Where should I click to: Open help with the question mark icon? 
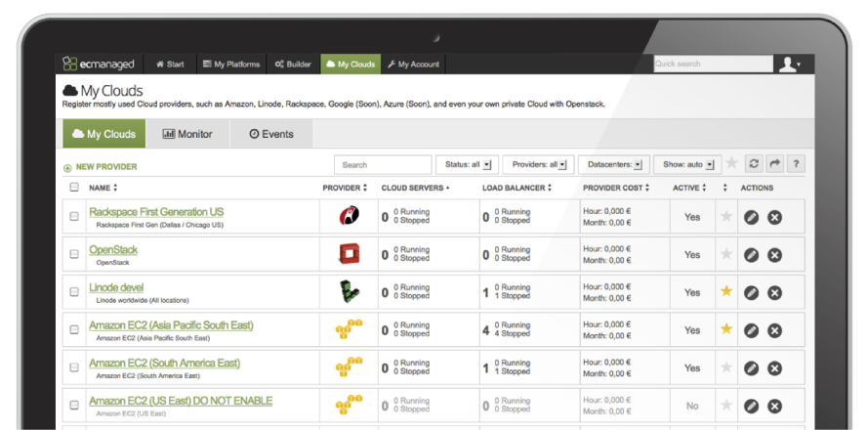tap(796, 164)
